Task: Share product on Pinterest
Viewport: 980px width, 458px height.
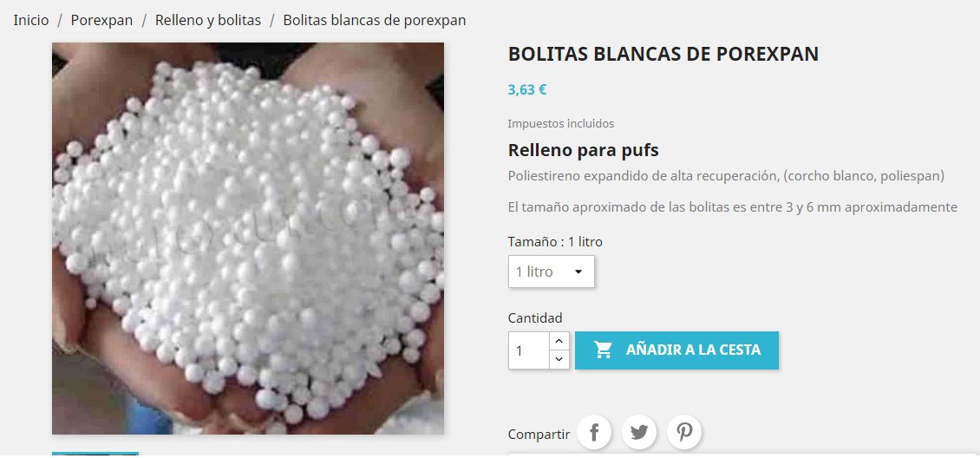Action: click(684, 432)
